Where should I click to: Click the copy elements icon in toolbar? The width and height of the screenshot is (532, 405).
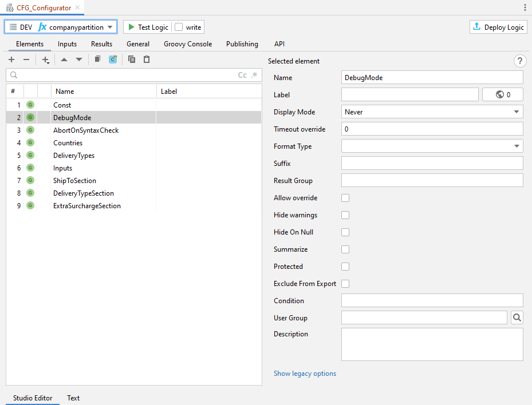[x=132, y=59]
